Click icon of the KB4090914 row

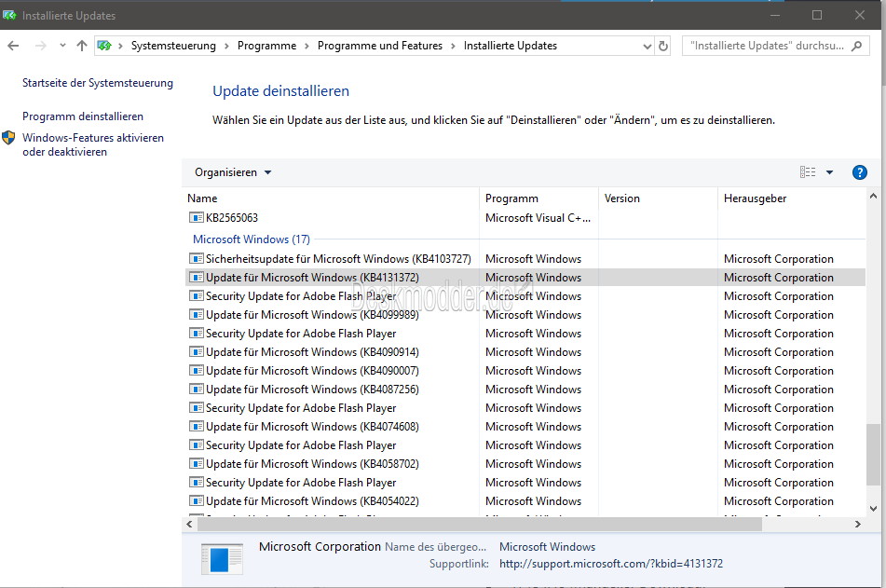pos(196,352)
